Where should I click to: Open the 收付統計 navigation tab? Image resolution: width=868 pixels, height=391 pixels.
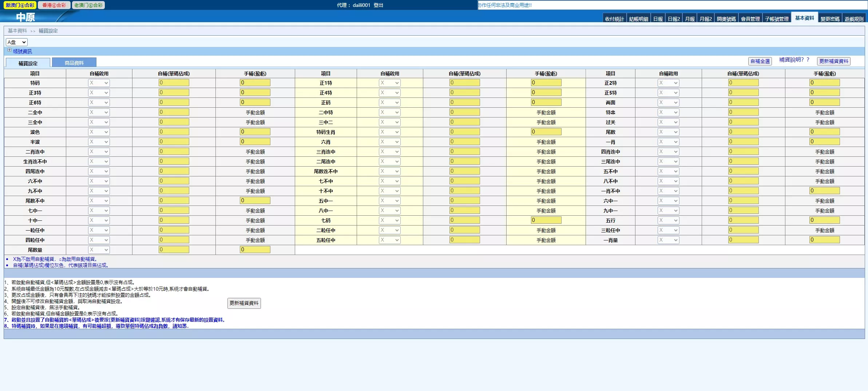point(614,19)
